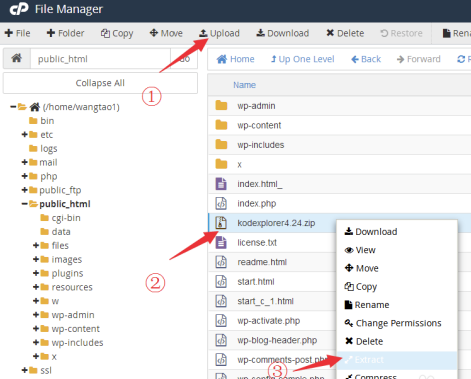Viewport: 471px width, 379px height.
Task: Collapse the public_html tree node
Action: pyautogui.click(x=24, y=204)
